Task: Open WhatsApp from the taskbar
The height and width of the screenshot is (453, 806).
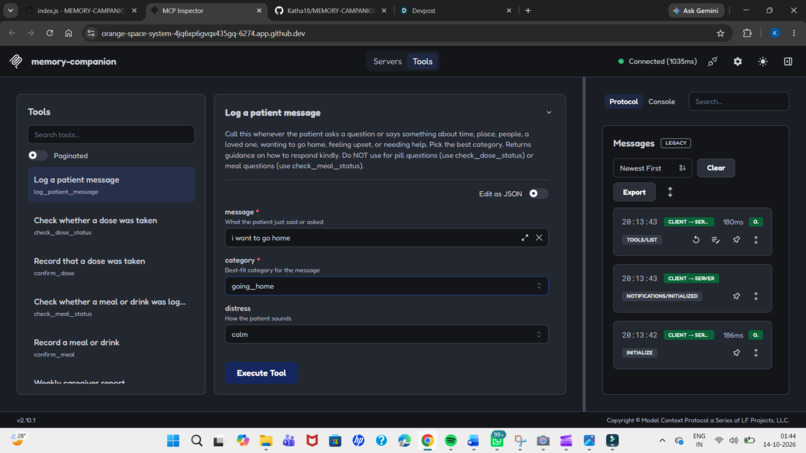Action: coord(497,441)
